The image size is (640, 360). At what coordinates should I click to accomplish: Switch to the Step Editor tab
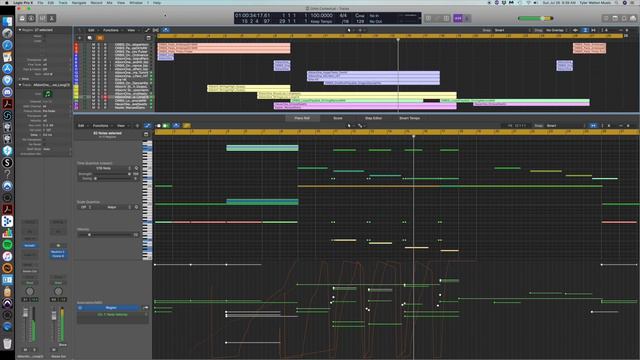[x=373, y=118]
